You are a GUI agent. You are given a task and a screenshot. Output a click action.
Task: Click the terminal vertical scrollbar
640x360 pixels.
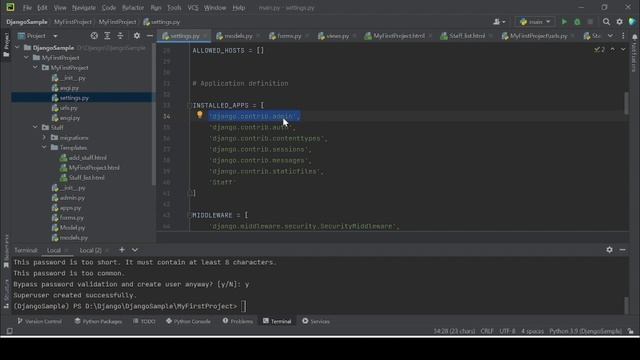(x=626, y=304)
